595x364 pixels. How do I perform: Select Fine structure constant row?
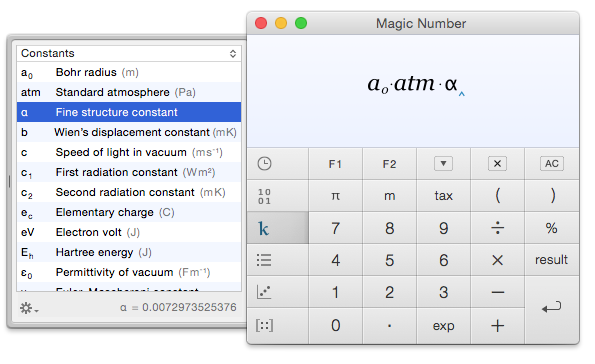(x=129, y=112)
